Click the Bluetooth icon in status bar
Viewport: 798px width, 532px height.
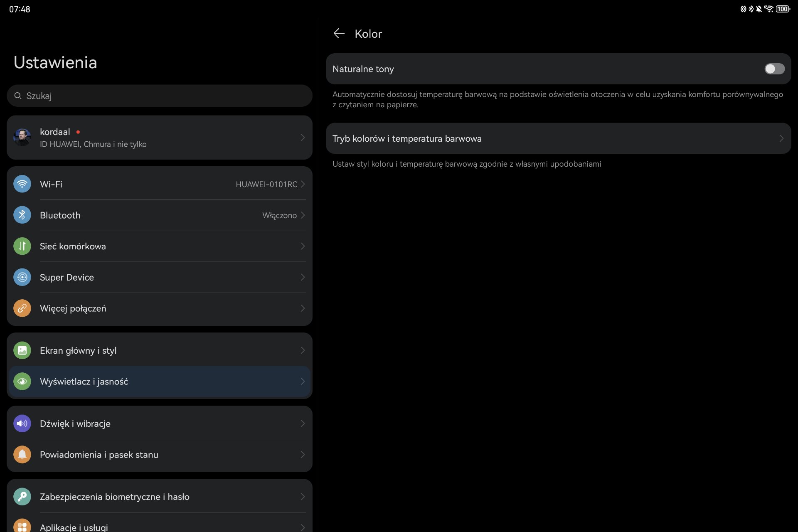(751, 9)
